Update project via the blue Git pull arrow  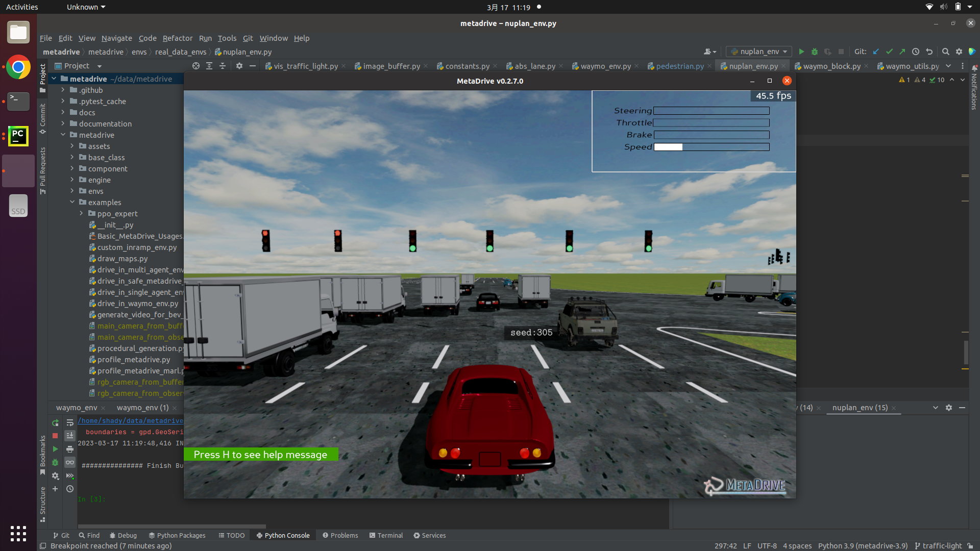(x=876, y=52)
